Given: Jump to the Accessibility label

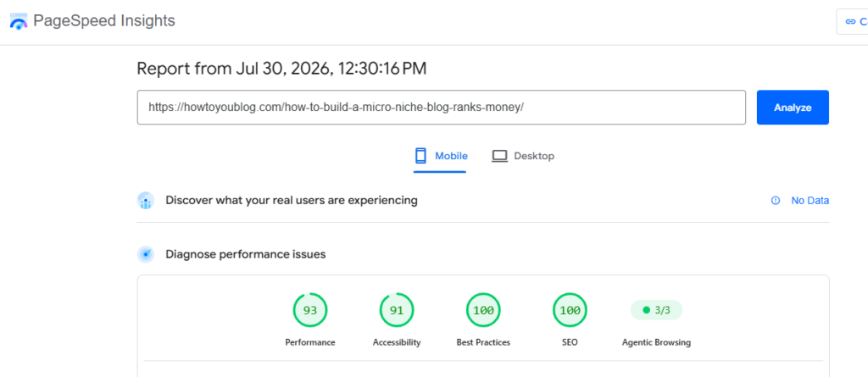Looking at the screenshot, I should (397, 342).
